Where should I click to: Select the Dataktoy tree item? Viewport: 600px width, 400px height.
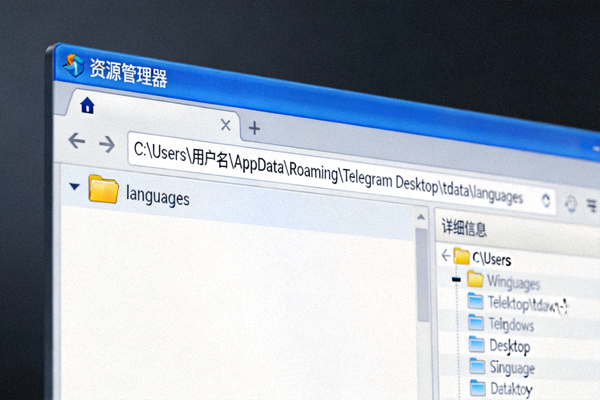click(512, 390)
